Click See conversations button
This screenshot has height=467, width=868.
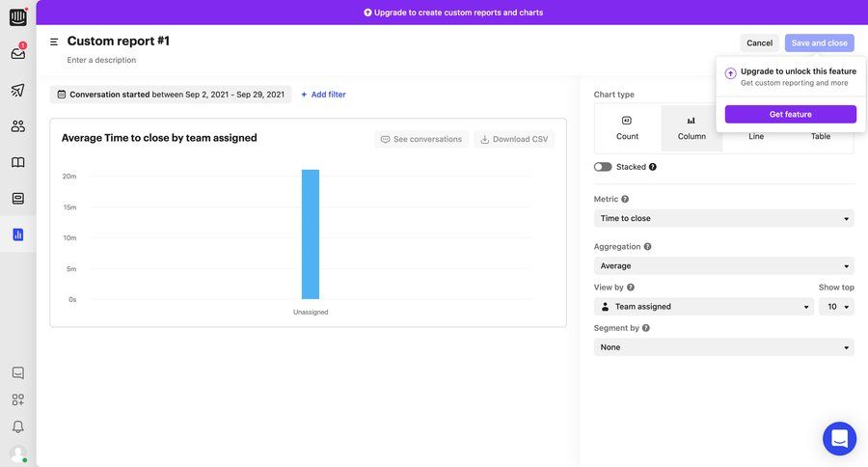pos(421,139)
